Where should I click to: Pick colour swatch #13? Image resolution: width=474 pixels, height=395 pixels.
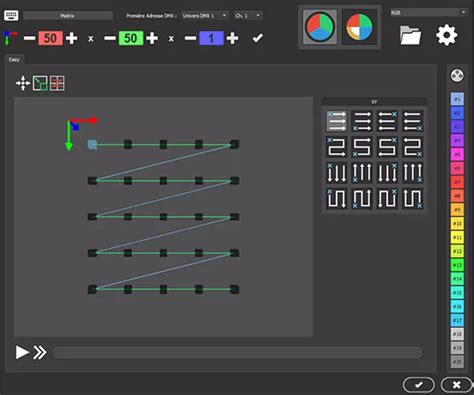click(x=457, y=265)
